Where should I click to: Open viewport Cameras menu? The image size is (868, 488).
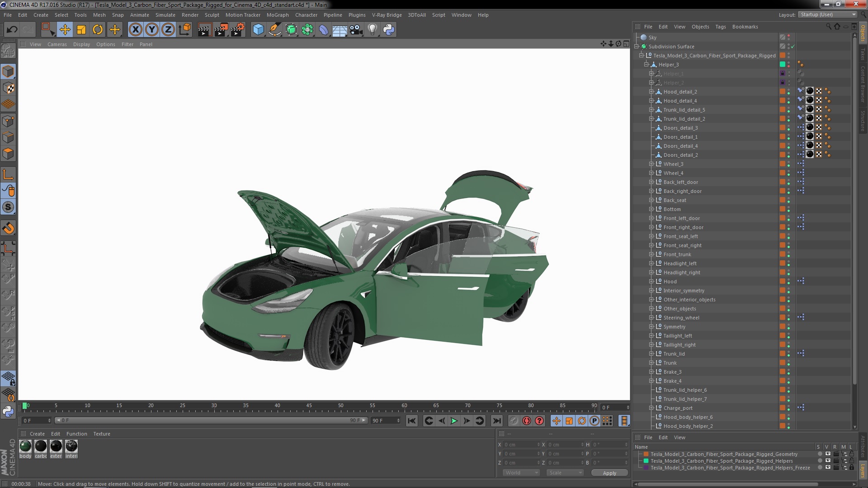[57, 44]
